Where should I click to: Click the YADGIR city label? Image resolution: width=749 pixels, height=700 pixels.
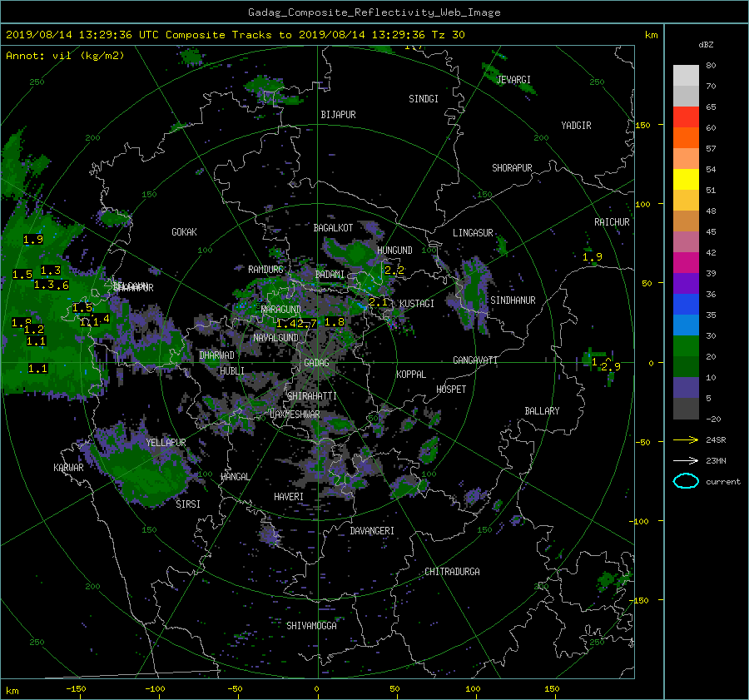(576, 126)
